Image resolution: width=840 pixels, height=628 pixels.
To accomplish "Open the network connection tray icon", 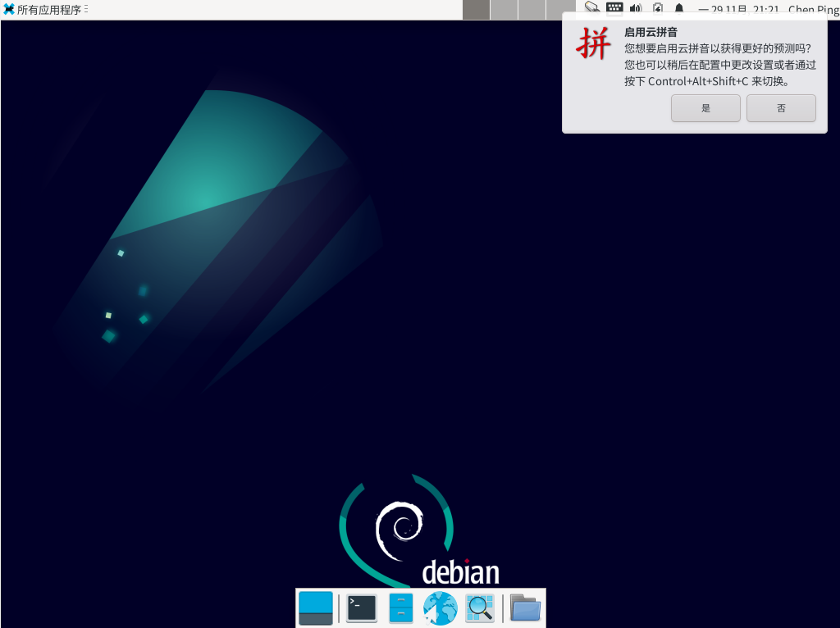I will [x=592, y=8].
